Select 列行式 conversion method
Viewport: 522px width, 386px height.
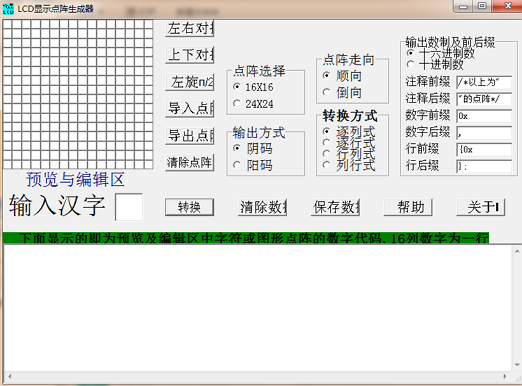point(349,165)
